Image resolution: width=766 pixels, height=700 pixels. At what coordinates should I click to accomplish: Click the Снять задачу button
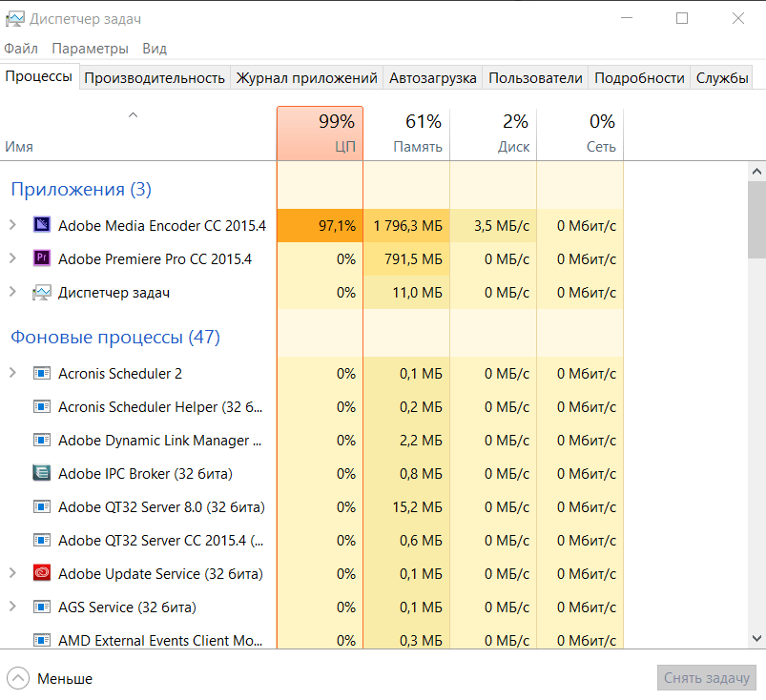[707, 678]
